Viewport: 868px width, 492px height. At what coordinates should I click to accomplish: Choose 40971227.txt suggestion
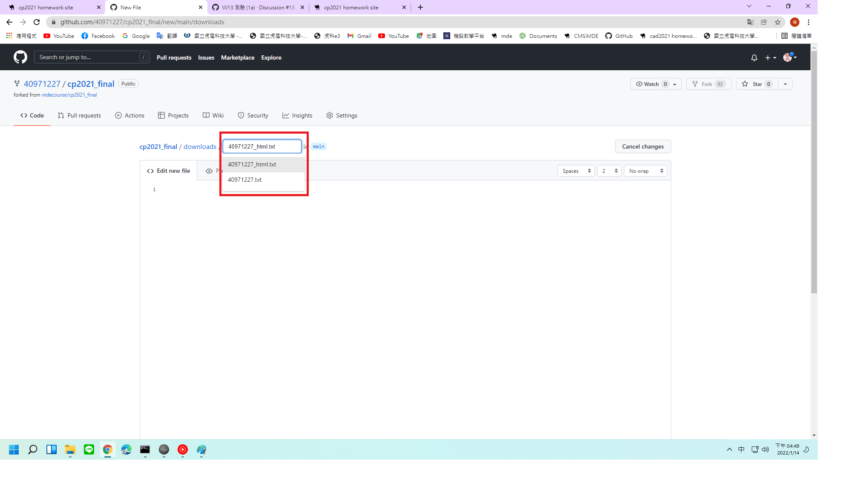pos(263,180)
